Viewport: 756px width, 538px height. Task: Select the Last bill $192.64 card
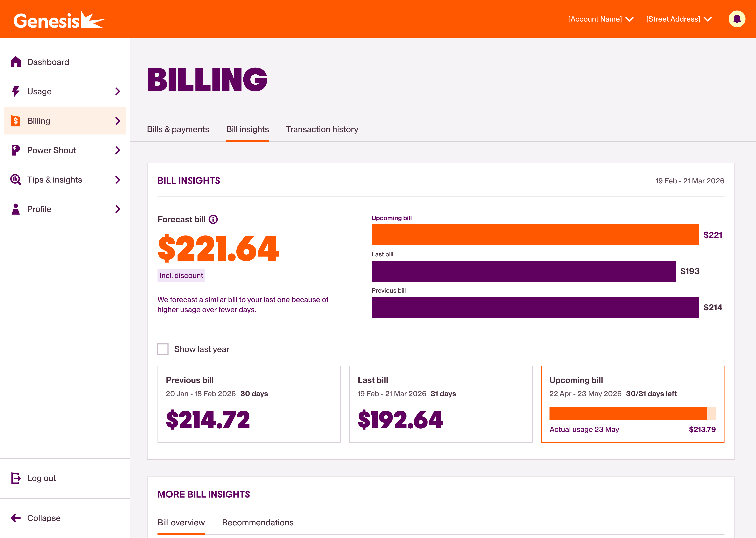(x=441, y=404)
